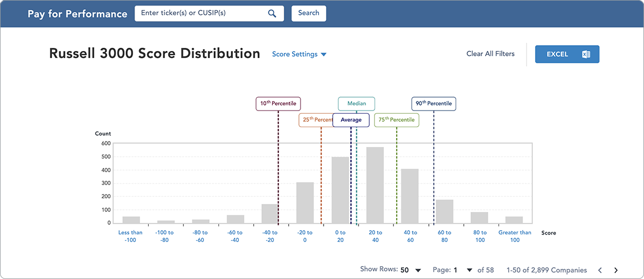Click the Search button
The width and height of the screenshot is (644, 279).
click(309, 13)
